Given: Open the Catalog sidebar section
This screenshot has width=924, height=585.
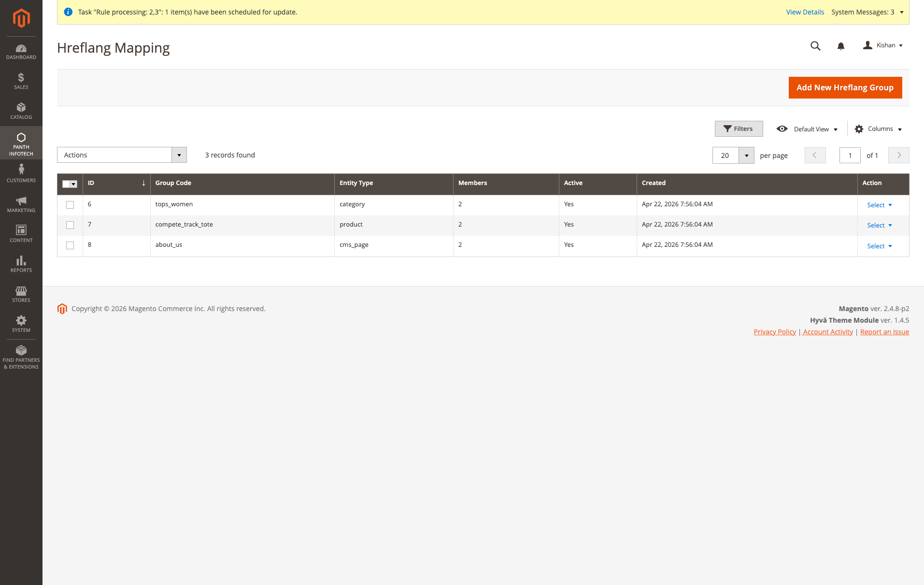Looking at the screenshot, I should coord(21,111).
